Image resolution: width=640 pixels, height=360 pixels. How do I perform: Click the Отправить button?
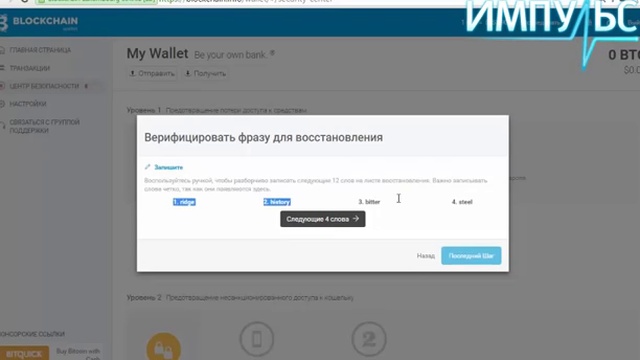coord(152,73)
